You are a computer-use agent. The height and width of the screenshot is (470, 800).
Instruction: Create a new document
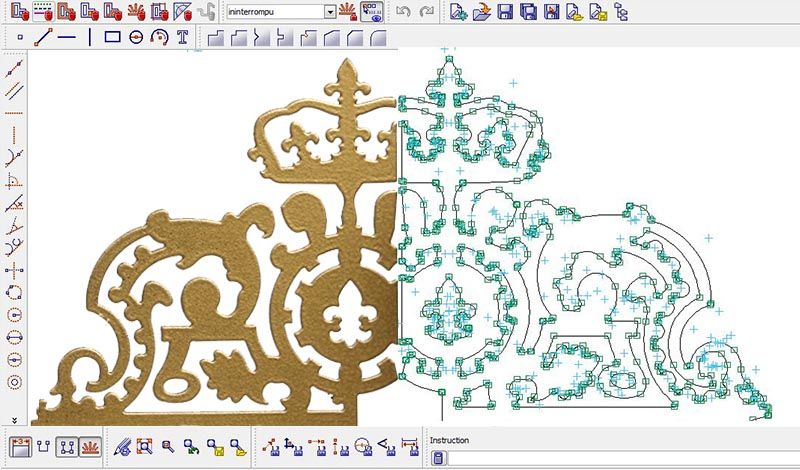(458, 12)
